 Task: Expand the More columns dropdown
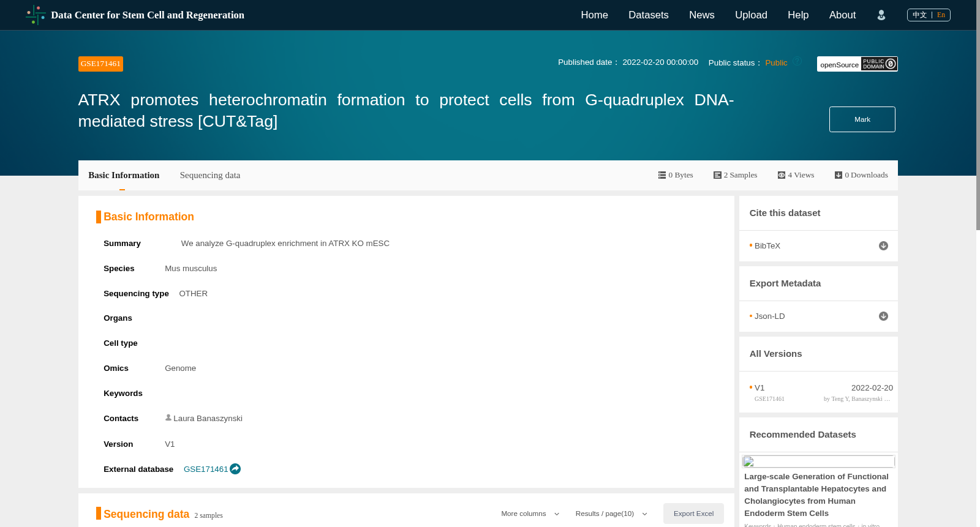(x=530, y=514)
